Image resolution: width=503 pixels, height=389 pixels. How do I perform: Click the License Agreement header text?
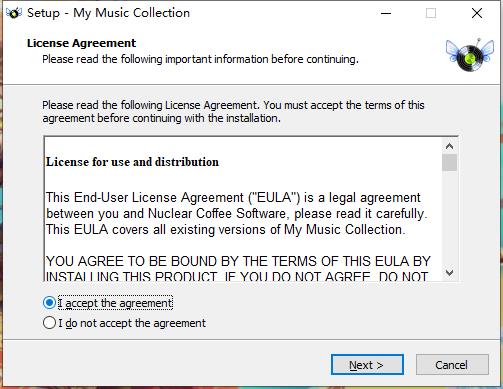(81, 43)
